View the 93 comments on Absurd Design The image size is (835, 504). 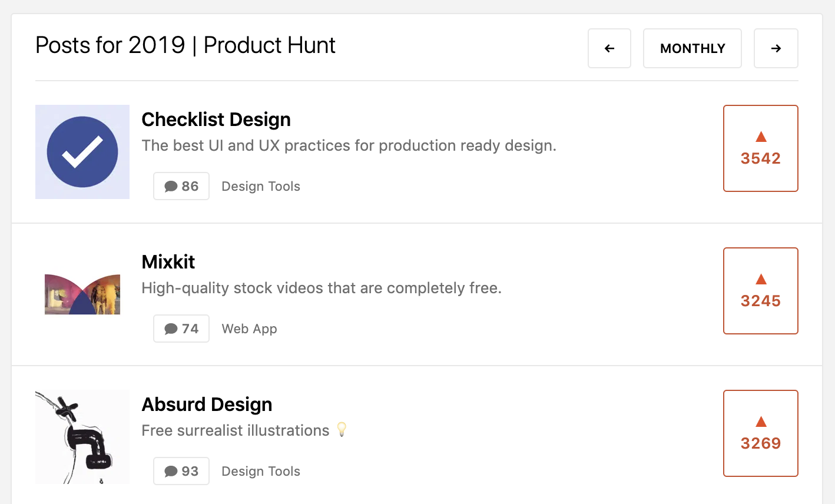click(181, 471)
